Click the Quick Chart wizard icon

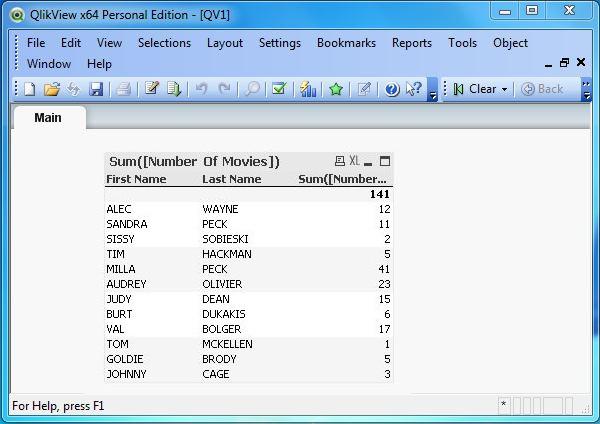[308, 89]
